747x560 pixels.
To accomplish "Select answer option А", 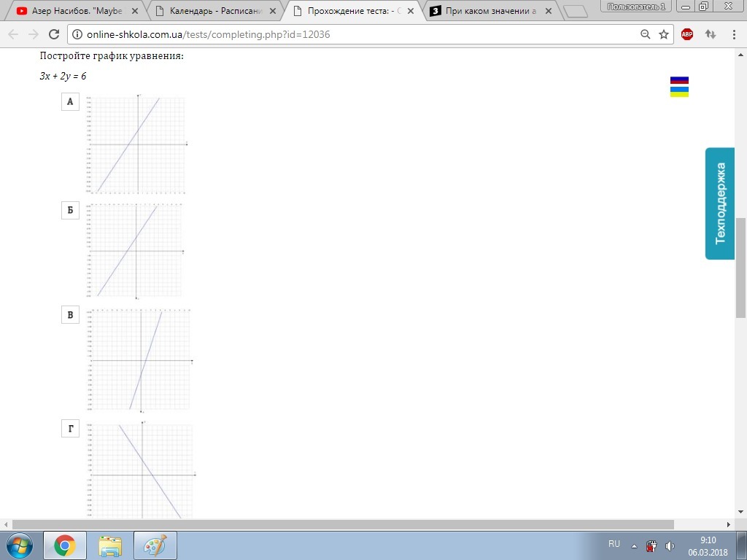I will pos(70,101).
